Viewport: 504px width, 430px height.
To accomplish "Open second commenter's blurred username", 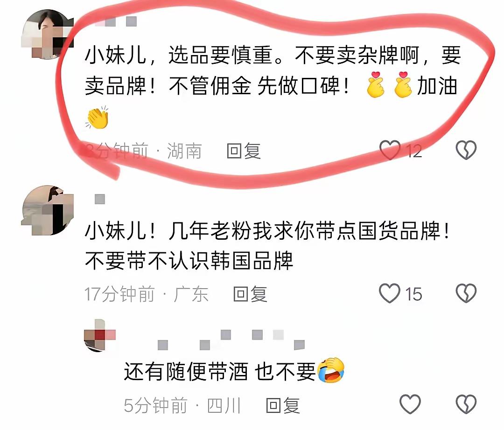I will click(100, 199).
